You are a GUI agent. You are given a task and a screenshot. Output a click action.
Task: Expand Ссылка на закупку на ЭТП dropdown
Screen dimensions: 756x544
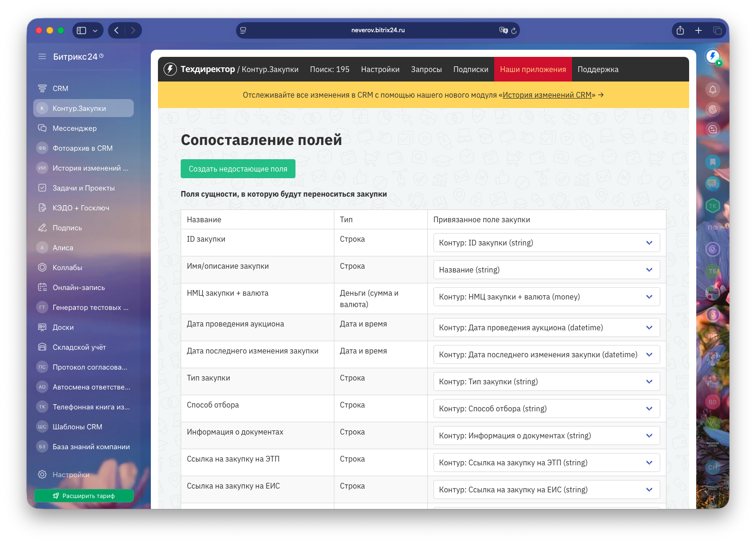click(546, 462)
